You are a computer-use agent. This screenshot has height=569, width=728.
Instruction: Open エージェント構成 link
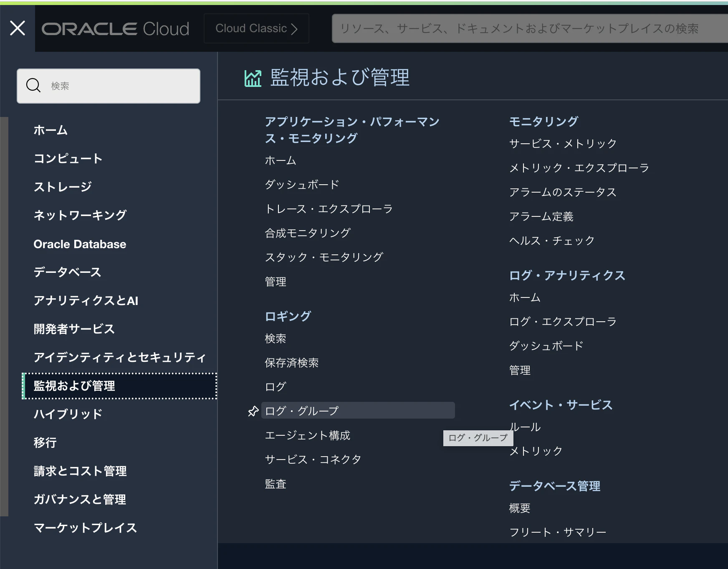coord(308,435)
